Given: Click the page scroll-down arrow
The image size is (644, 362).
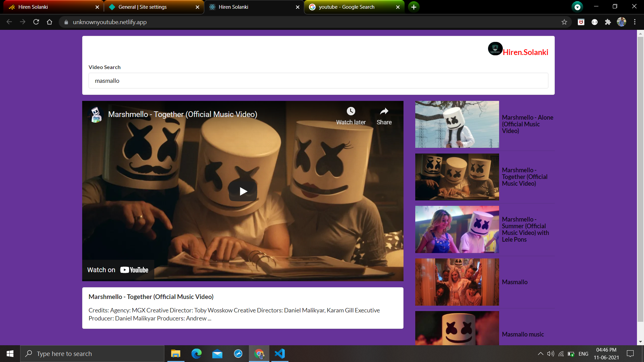Looking at the screenshot, I should tap(640, 342).
